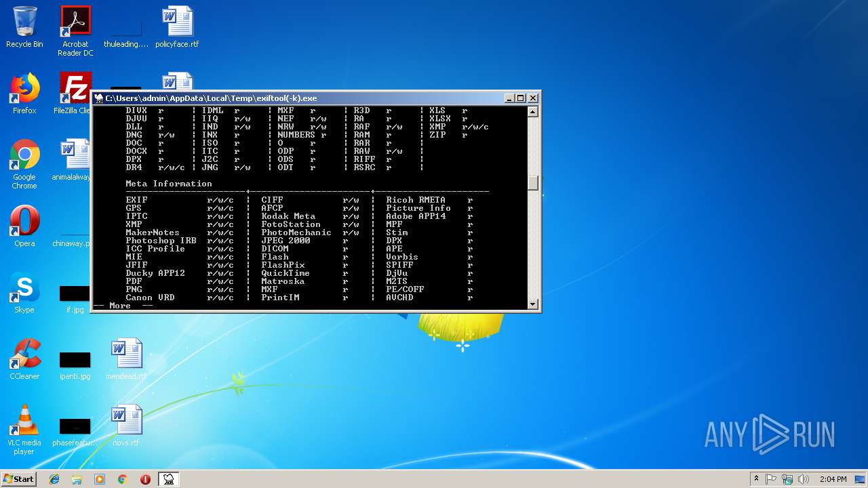Viewport: 868px width, 488px height.
Task: Select the if.jpg desktop file
Action: [x=75, y=300]
